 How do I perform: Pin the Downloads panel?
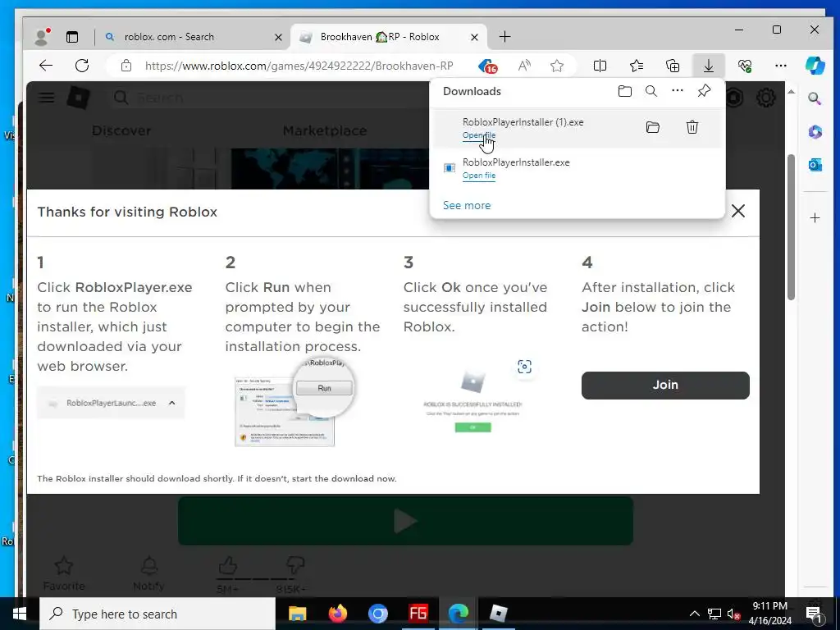click(704, 91)
